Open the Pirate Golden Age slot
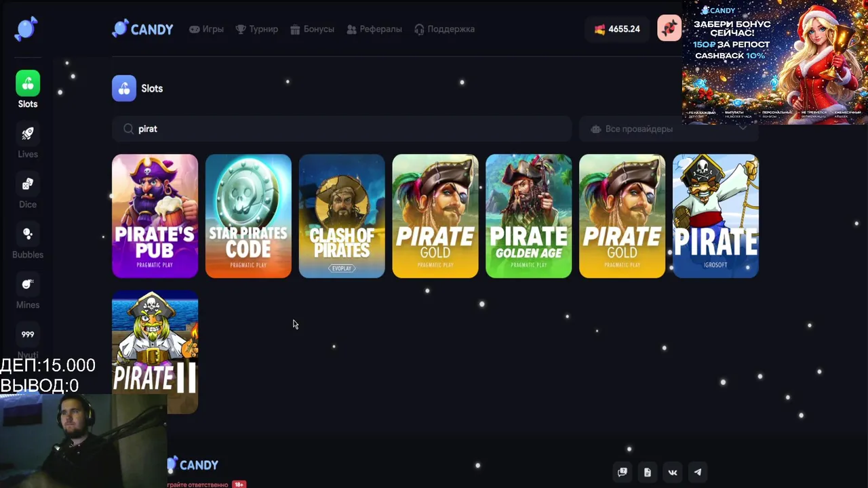Image resolution: width=868 pixels, height=488 pixels. (528, 216)
